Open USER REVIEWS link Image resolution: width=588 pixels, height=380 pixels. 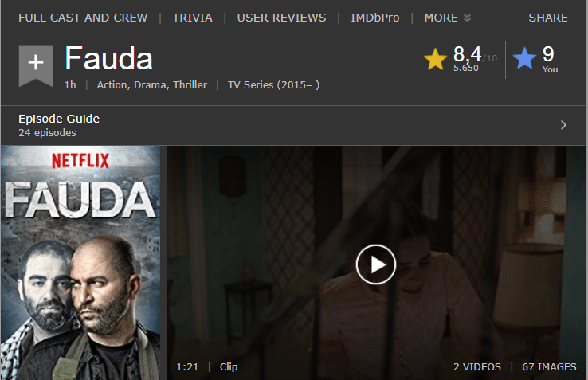(x=281, y=18)
